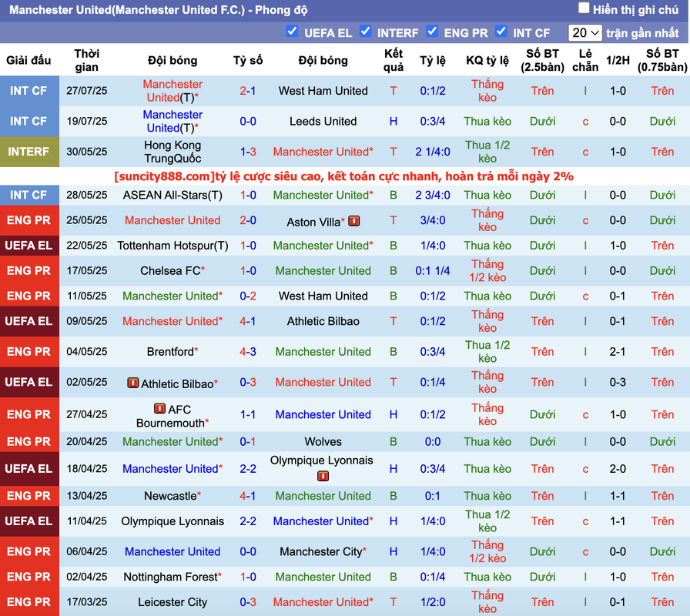Click the 1/2:0 odds in Leicester City row
This screenshot has width=690, height=616.
[x=433, y=602]
